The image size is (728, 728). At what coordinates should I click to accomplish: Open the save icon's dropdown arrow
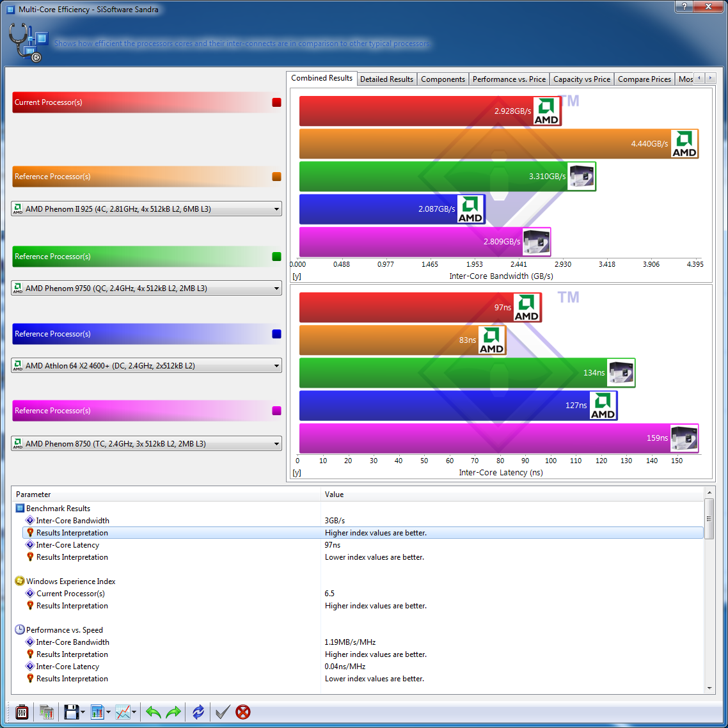point(83,712)
